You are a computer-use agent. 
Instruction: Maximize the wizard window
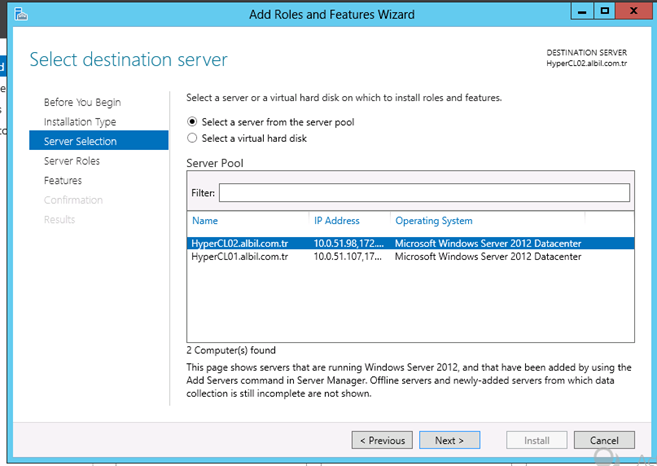604,11
